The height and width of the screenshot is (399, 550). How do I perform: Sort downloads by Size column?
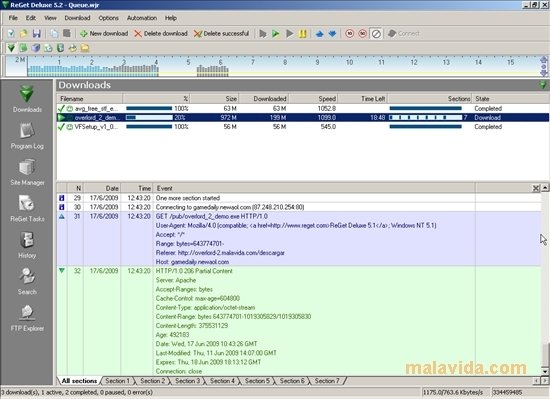pyautogui.click(x=215, y=99)
